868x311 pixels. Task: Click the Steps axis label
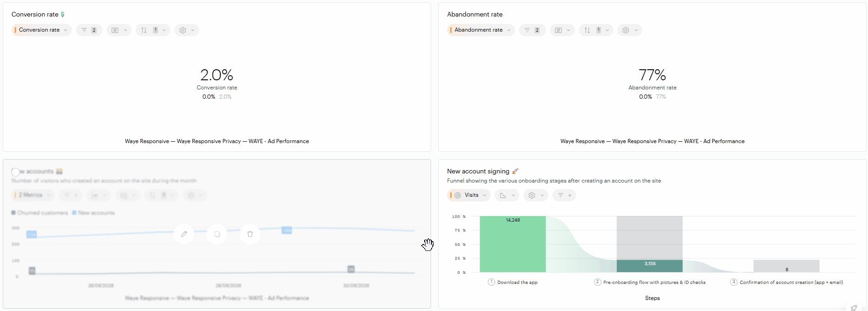652,298
